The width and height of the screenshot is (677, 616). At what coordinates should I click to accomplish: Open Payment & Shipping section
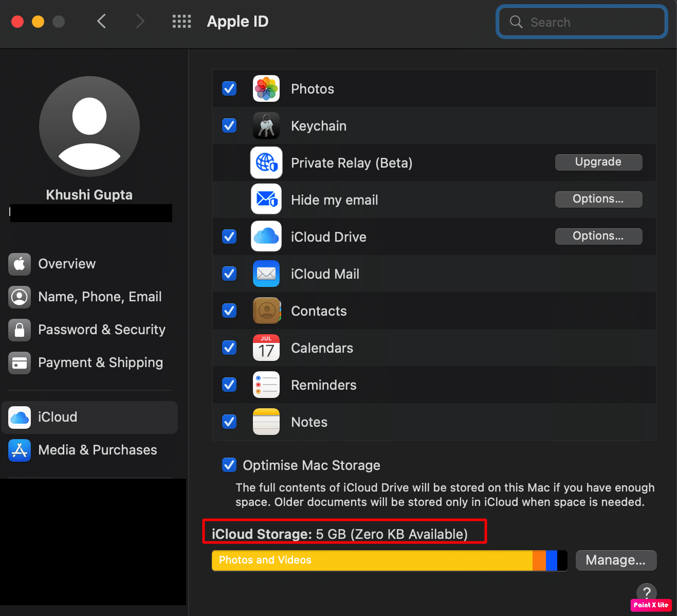[89, 363]
